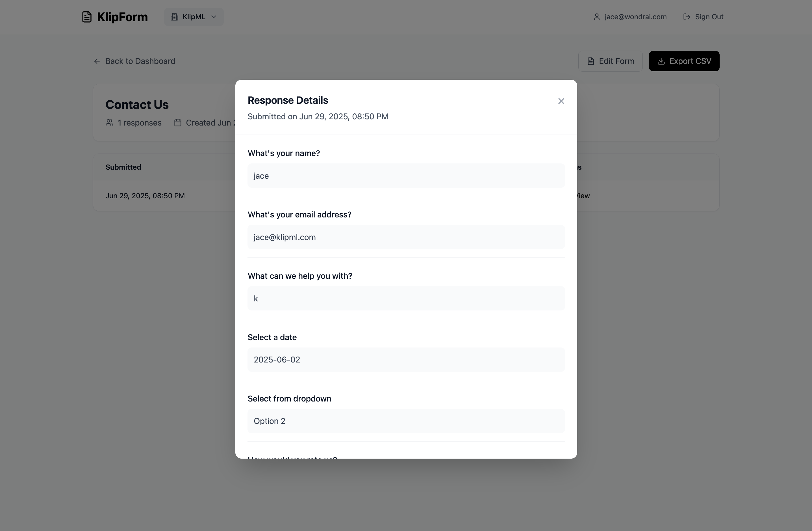Click the download icon on Export CSV
This screenshot has height=531, width=812.
click(661, 61)
